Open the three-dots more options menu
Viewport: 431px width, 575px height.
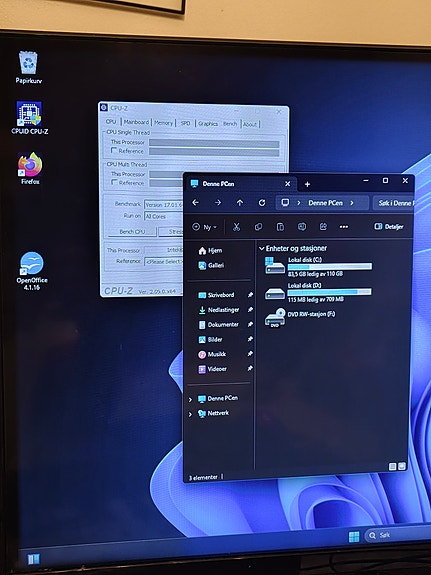coord(344,227)
